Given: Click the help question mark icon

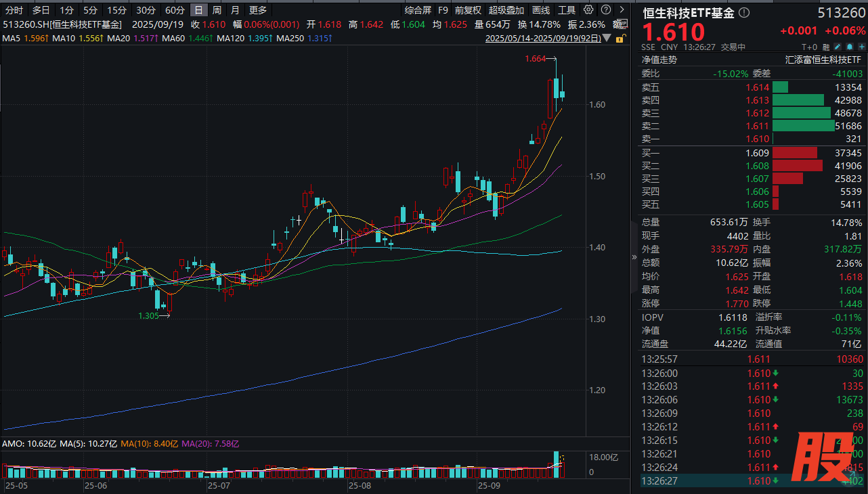Looking at the screenshot, I should [605, 9].
